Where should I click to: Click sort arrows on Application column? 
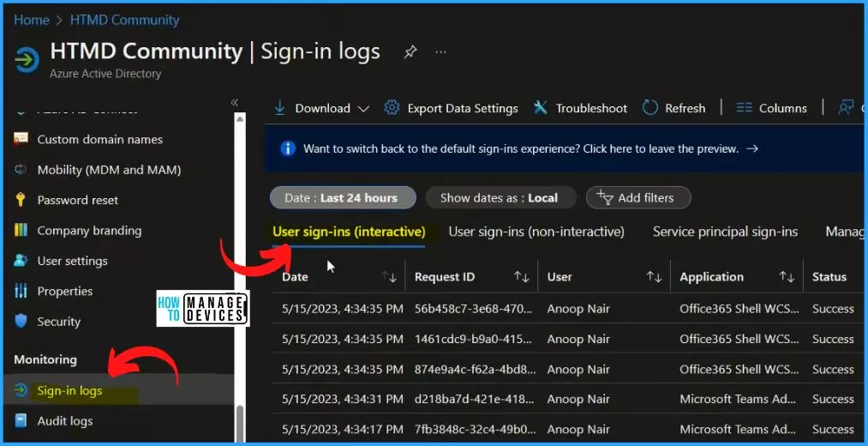[787, 277]
